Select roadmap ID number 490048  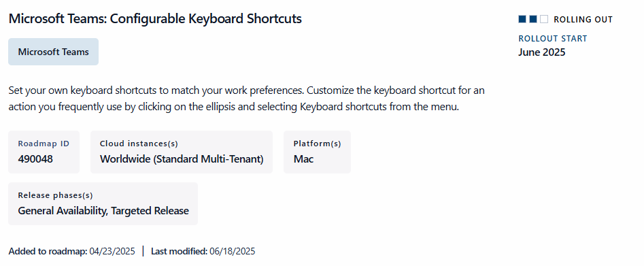[35, 159]
